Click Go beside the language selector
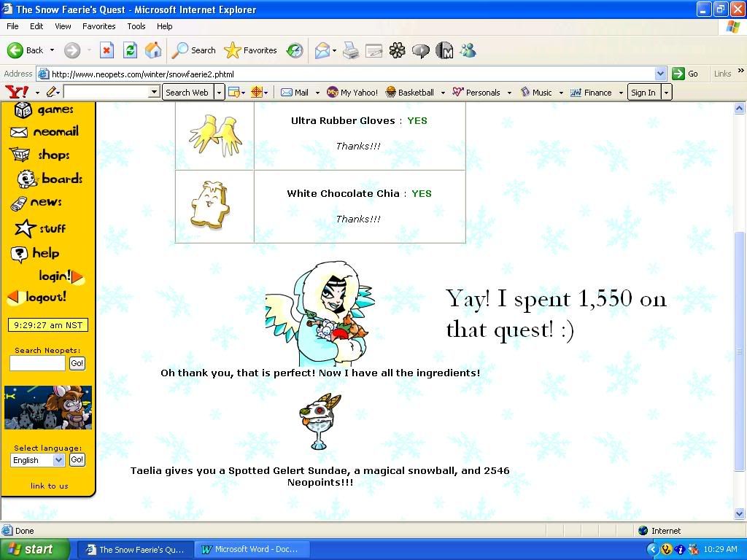This screenshot has height=560, width=747. tap(77, 459)
